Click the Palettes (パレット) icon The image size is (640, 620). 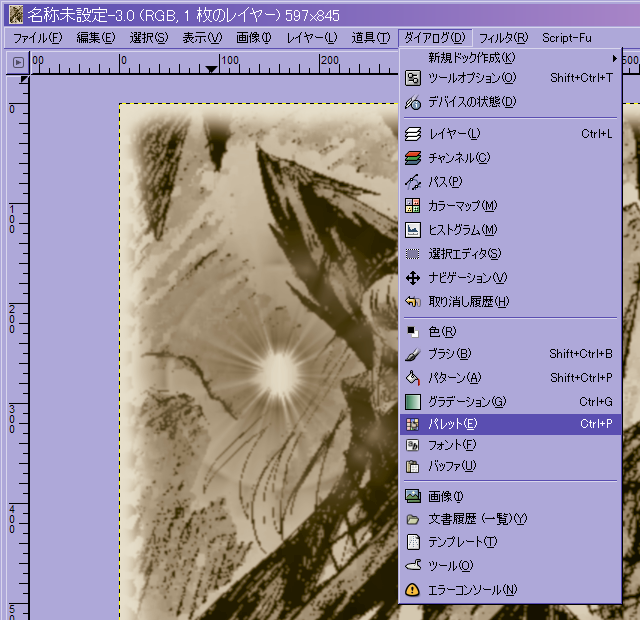coord(413,424)
